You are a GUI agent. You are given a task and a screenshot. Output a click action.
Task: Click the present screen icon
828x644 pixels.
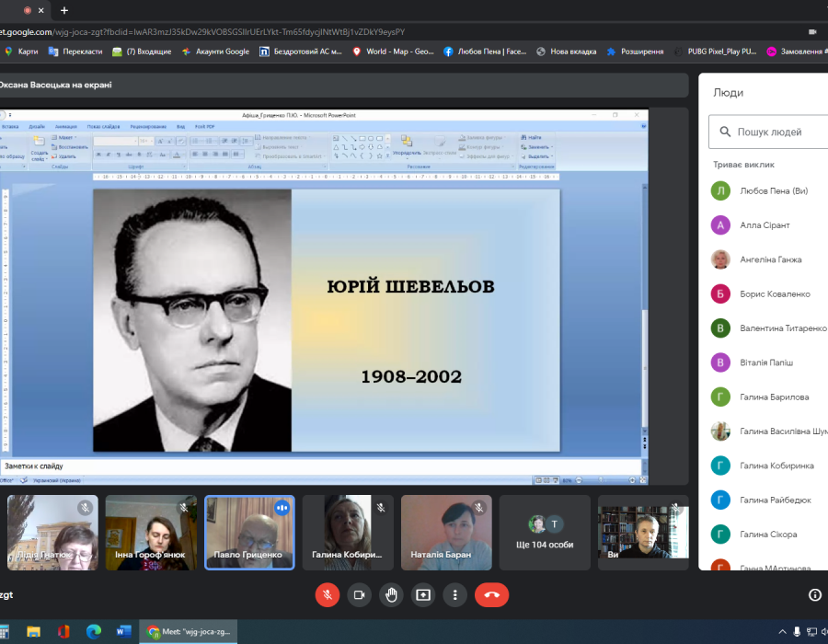(423, 594)
